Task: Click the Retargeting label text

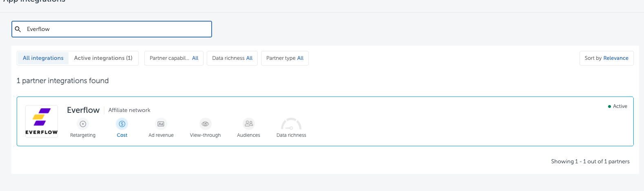Action: pos(83,135)
